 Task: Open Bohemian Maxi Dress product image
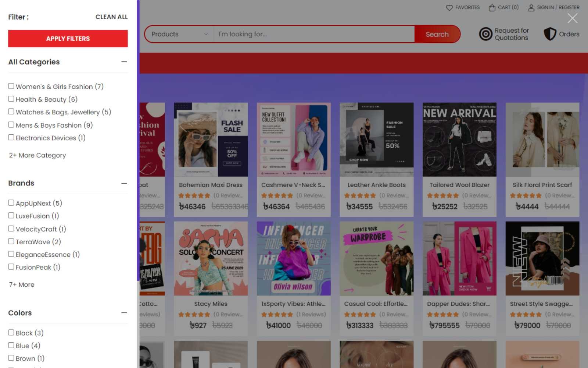pos(211,139)
